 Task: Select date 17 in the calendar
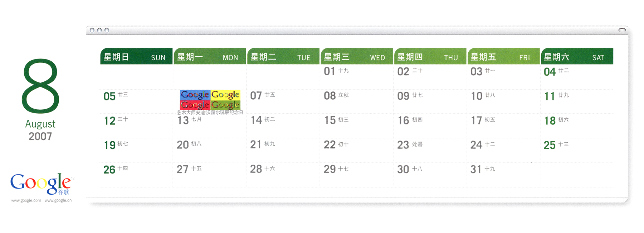pos(477,120)
